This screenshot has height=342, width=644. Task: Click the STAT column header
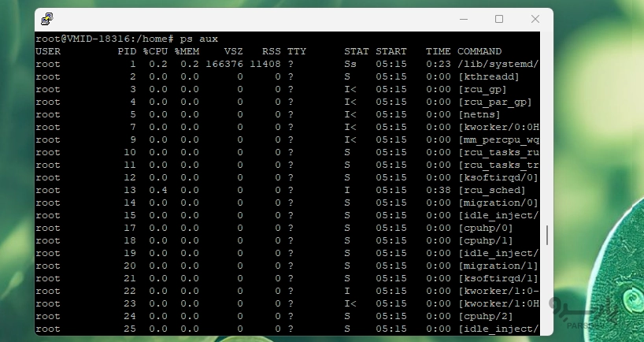point(357,51)
